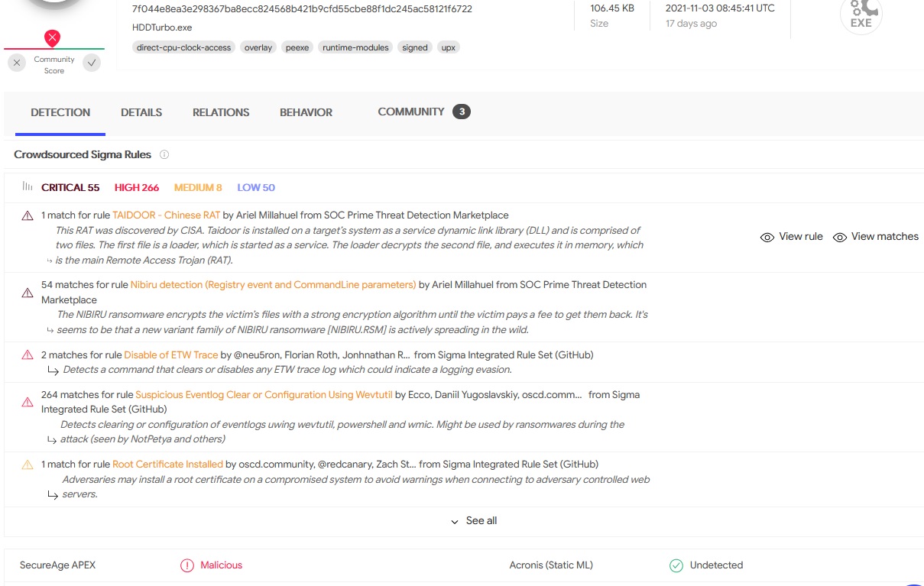Expand the Root Certificate Installed description arrow
The width and height of the screenshot is (924, 586).
(x=53, y=494)
